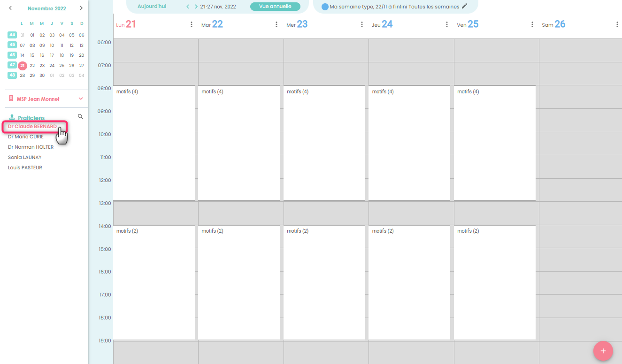622x364 pixels.
Task: Click the pink add event plus button
Action: tap(603, 351)
